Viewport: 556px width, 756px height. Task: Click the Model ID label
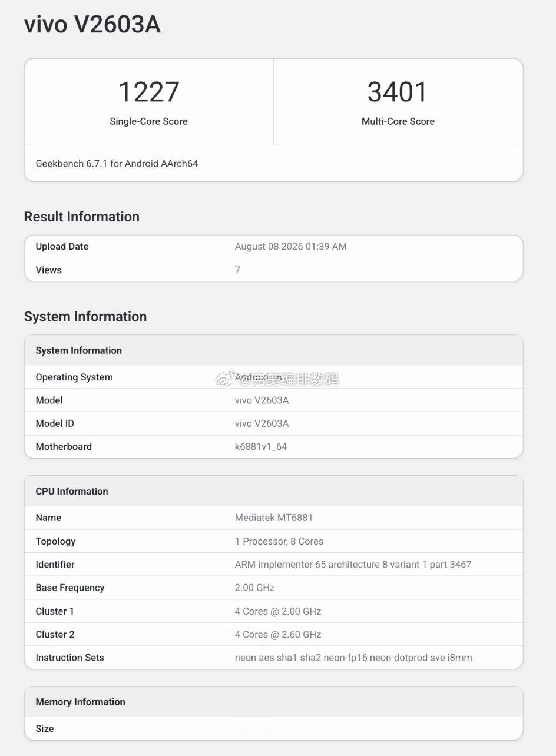pyautogui.click(x=55, y=423)
